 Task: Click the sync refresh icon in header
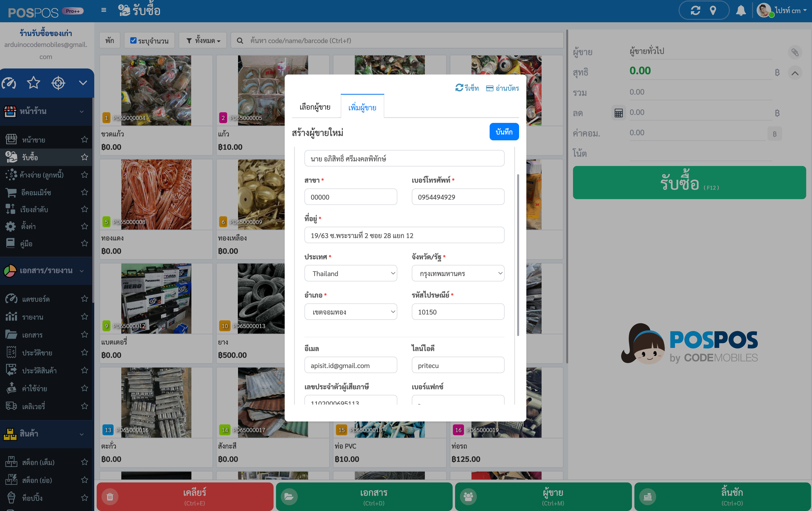[695, 11]
